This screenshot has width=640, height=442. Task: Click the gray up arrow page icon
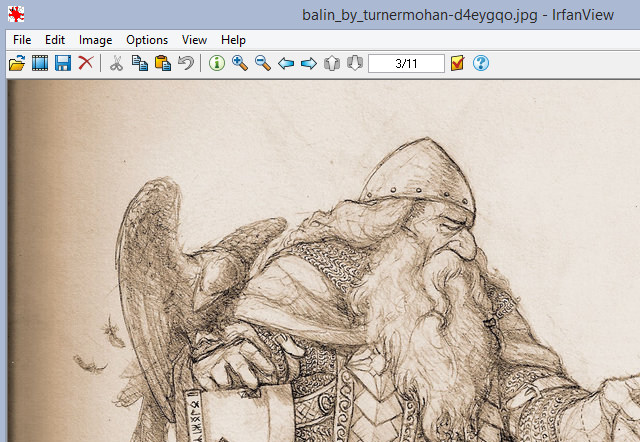332,63
